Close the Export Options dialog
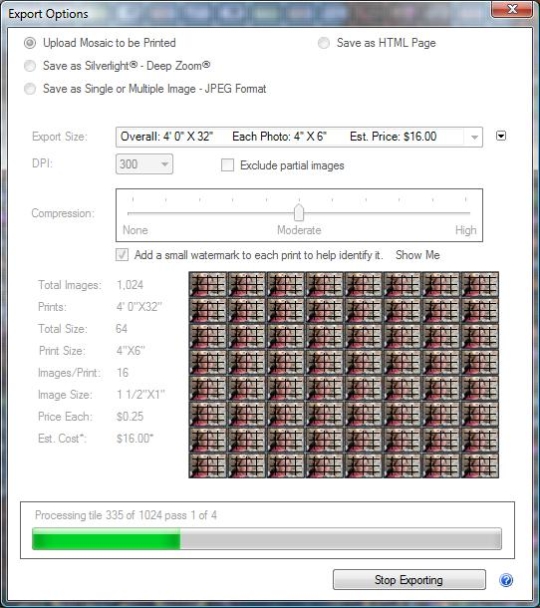540x608 pixels. coord(512,9)
